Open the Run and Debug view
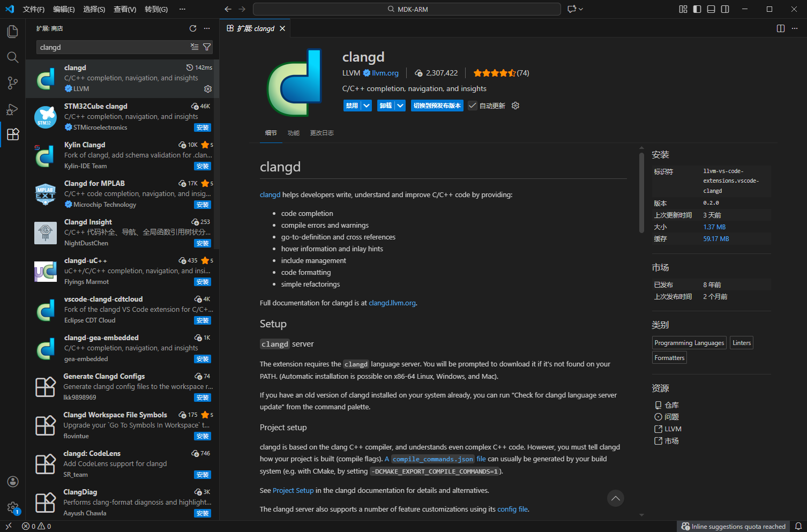Viewport: 807px width, 532px height. pyautogui.click(x=12, y=109)
